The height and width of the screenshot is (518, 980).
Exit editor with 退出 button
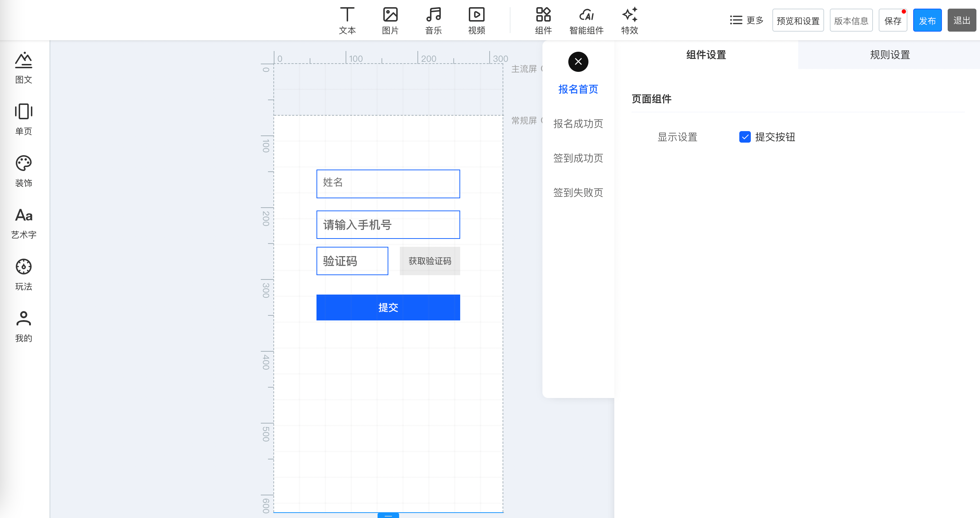click(962, 20)
